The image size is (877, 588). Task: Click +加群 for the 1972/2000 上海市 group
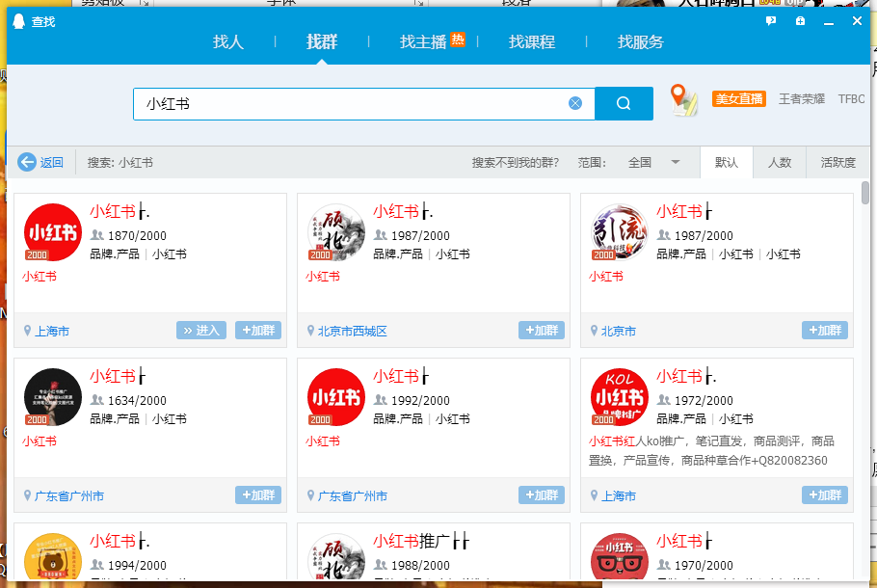pos(825,495)
